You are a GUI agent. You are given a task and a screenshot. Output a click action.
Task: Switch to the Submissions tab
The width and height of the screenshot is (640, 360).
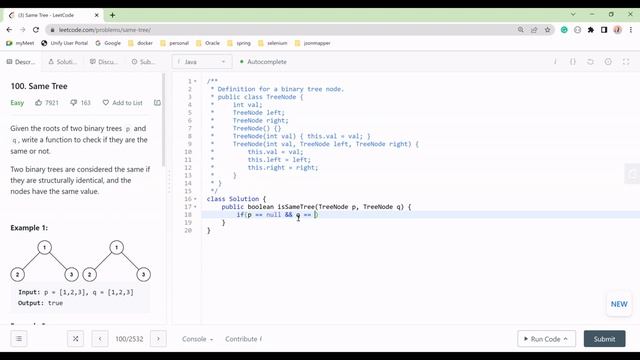coord(143,62)
